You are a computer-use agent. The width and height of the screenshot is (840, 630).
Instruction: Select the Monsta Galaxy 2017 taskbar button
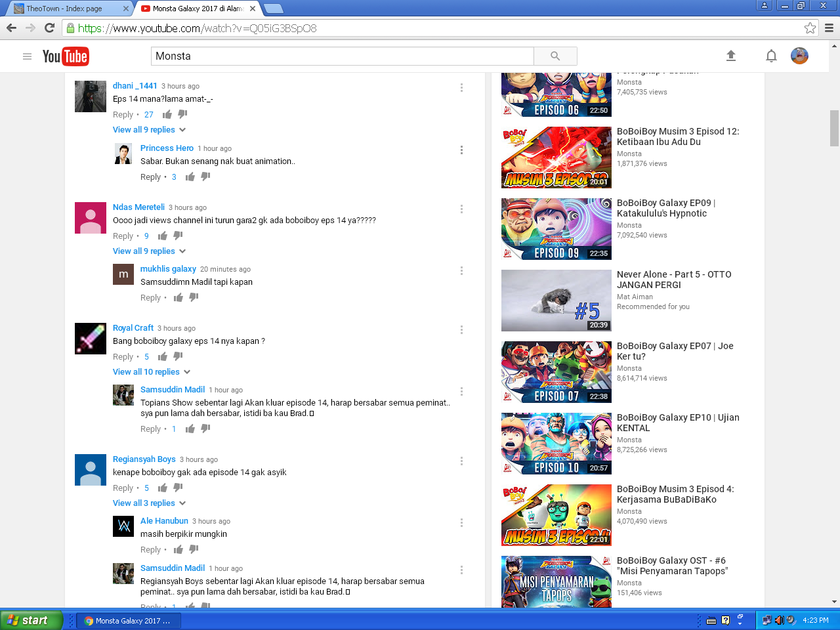[x=129, y=620]
